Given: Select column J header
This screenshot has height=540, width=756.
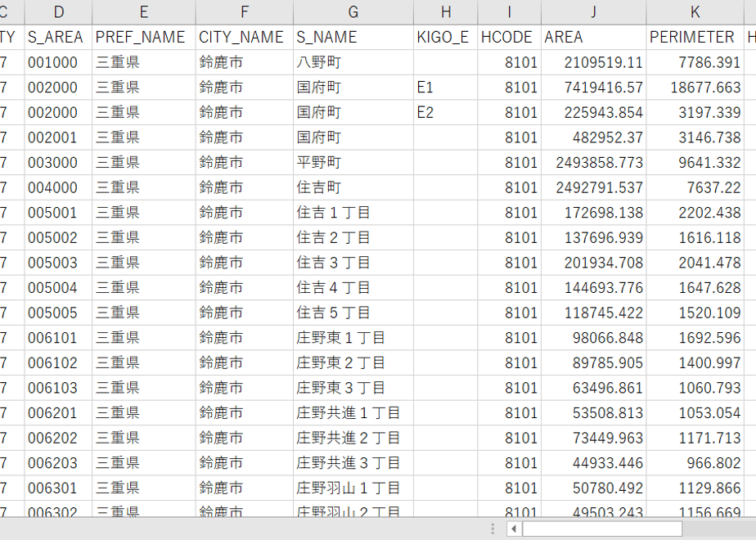Looking at the screenshot, I should (x=593, y=12).
